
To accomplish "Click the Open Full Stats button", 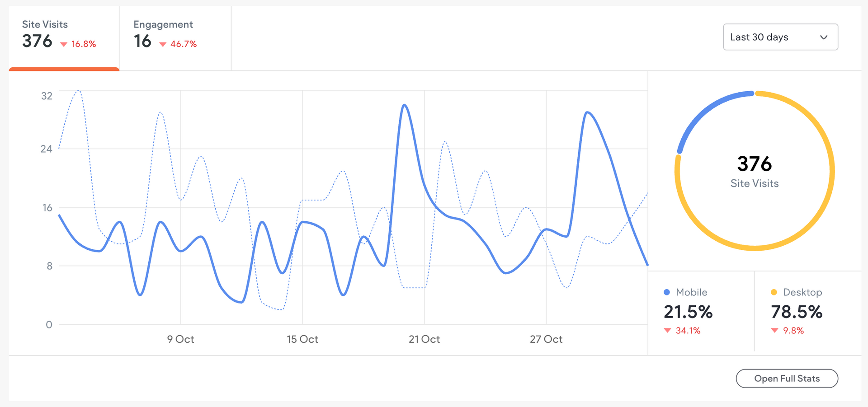I will [x=787, y=379].
